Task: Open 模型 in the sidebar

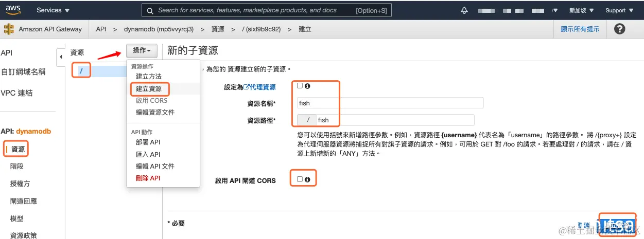Action: [x=17, y=218]
